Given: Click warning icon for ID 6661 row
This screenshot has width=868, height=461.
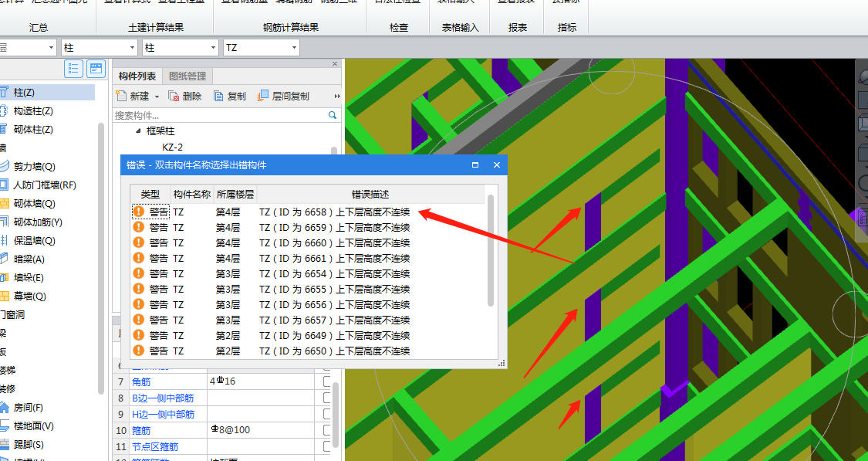Looking at the screenshot, I should tap(139, 258).
